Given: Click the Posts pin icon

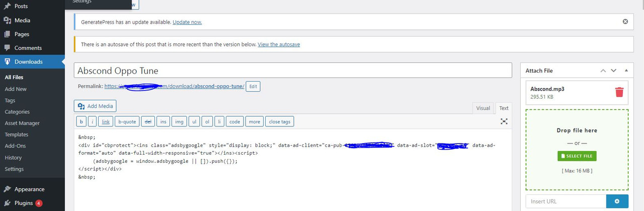Looking at the screenshot, I should 7,7.
